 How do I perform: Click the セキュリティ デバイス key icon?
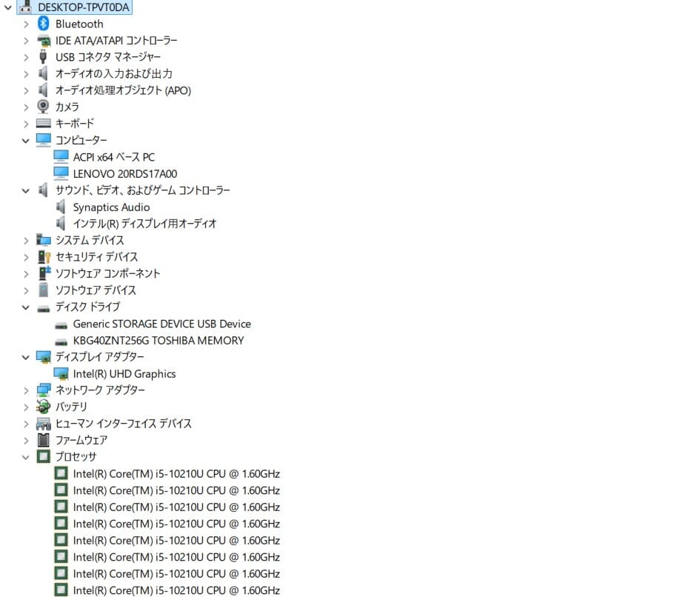click(44, 257)
